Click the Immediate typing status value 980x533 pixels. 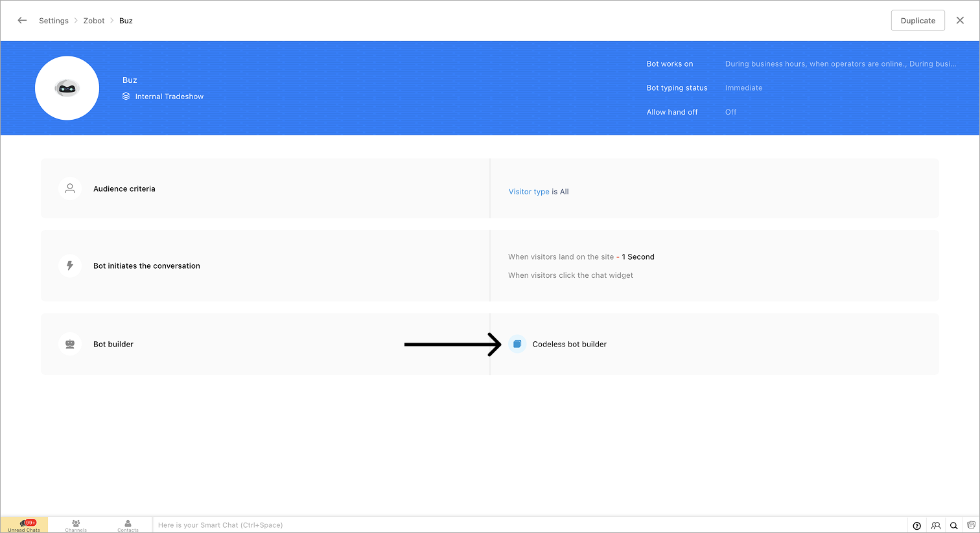(744, 88)
